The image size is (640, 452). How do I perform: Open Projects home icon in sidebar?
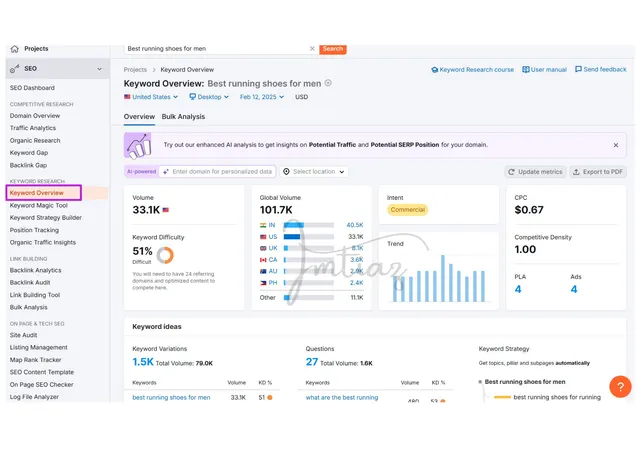pos(15,49)
